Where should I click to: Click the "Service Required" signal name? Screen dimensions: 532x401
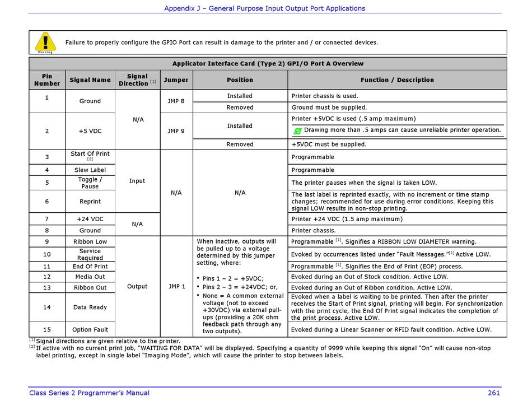(x=90, y=254)
